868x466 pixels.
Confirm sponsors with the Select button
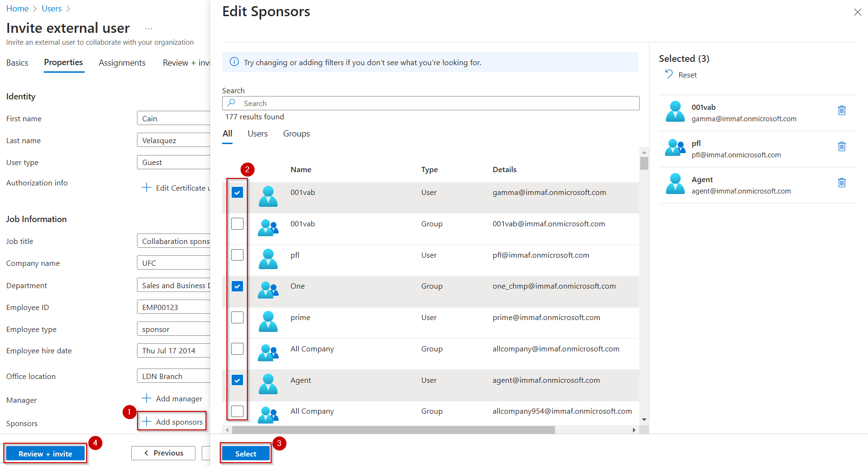(245, 453)
